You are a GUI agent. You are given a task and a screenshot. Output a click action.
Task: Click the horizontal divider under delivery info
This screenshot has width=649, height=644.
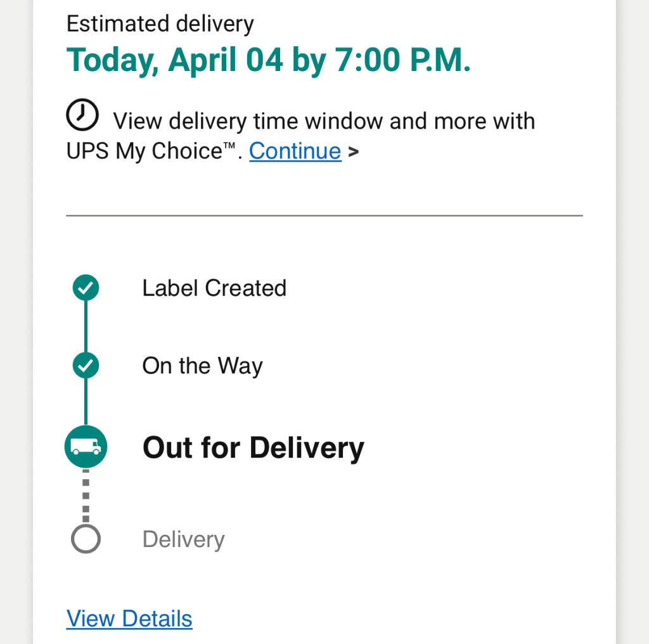pos(324,216)
